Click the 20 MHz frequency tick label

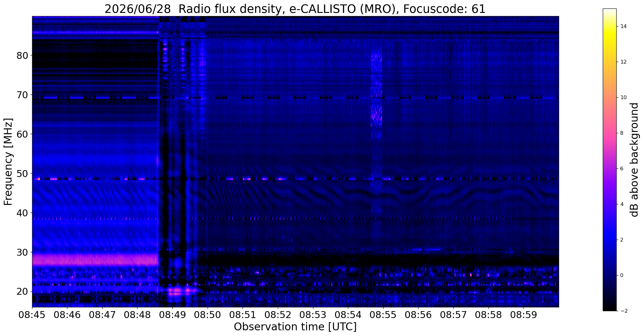point(22,292)
